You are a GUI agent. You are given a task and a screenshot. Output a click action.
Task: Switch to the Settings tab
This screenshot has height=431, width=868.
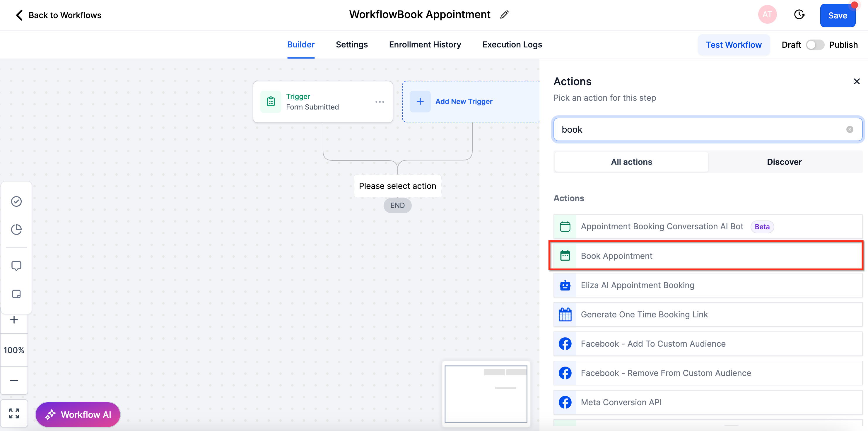tap(351, 45)
